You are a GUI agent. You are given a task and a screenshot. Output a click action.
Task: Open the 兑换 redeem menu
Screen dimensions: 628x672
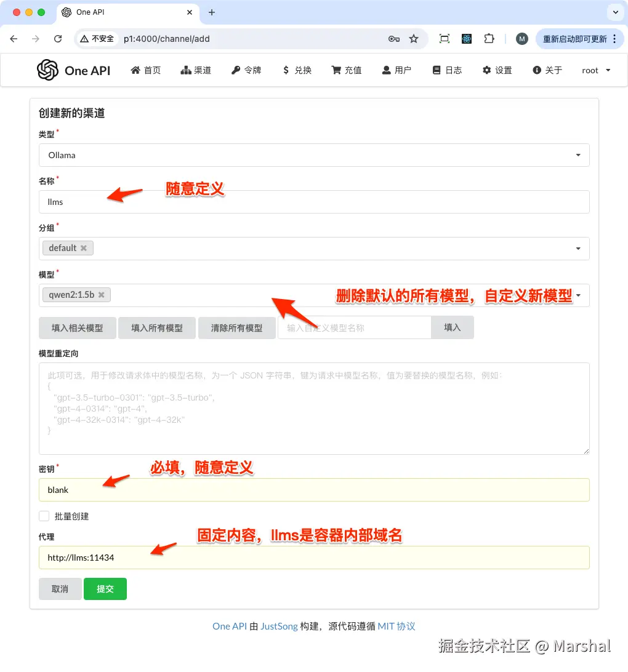[x=297, y=70]
